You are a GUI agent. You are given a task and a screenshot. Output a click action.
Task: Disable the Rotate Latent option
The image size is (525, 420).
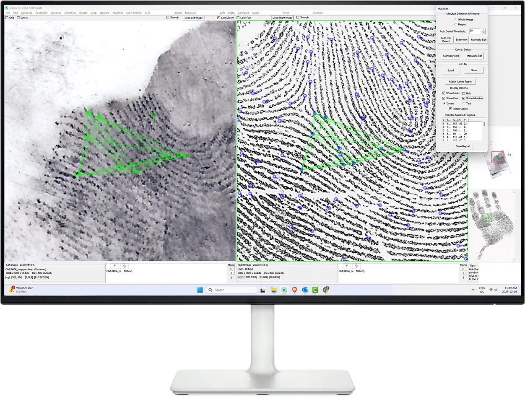(x=450, y=109)
